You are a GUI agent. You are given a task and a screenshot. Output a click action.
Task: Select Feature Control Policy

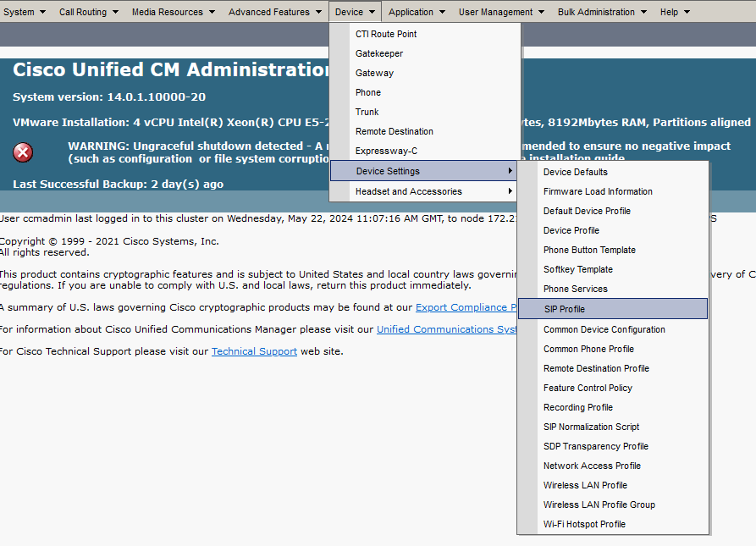click(x=613, y=388)
